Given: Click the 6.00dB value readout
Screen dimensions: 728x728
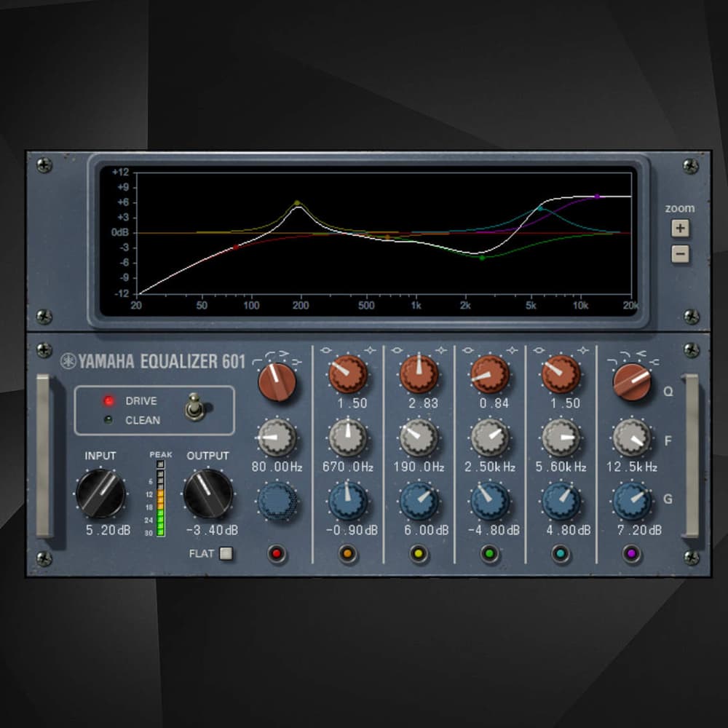Looking at the screenshot, I should [x=426, y=530].
